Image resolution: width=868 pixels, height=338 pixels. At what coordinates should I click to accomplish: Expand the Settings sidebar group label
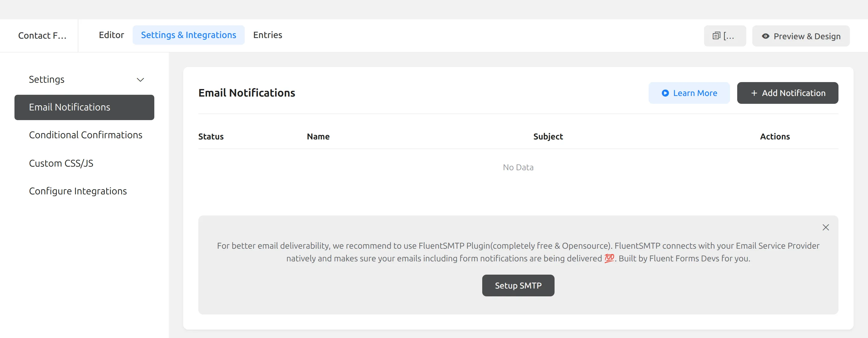tap(46, 79)
